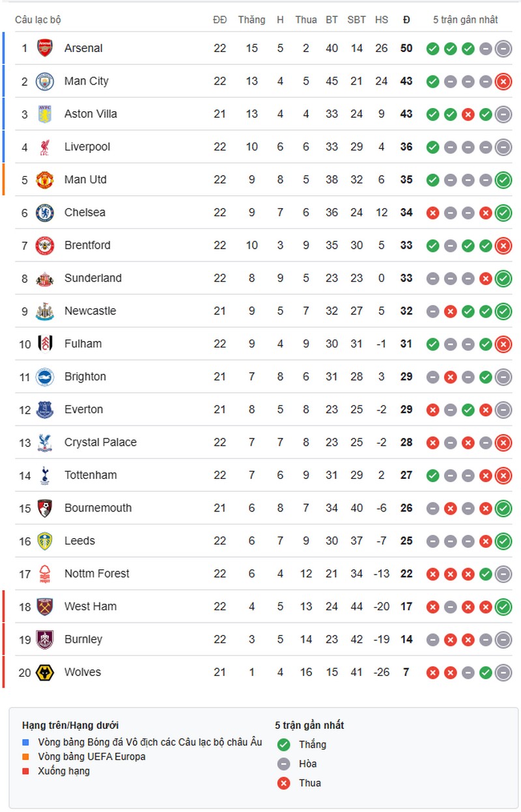521x812 pixels.
Task: Click the "Thắng" column header
Action: [251, 20]
